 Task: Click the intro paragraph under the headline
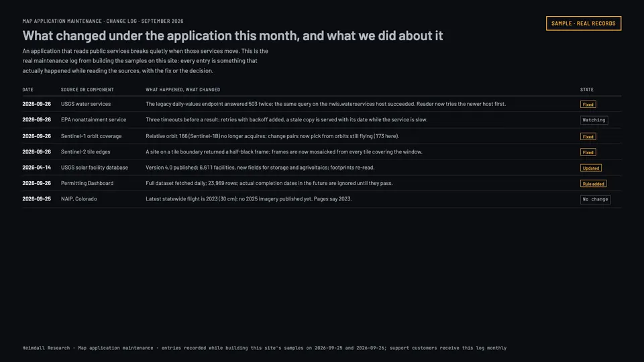click(146, 61)
